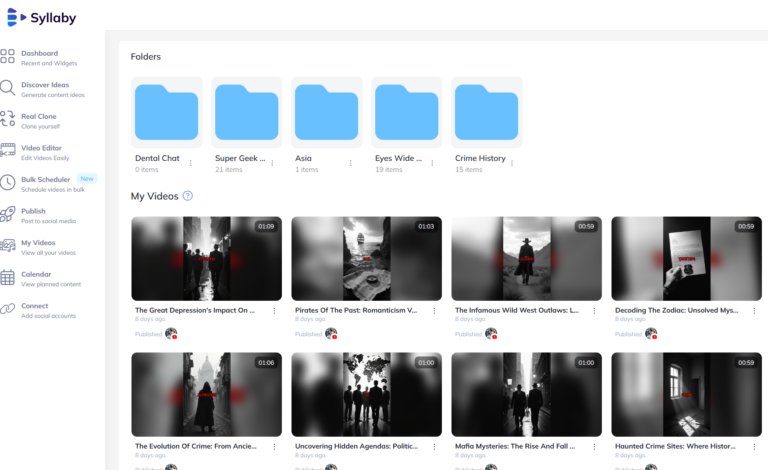
Task: Click the Discover Ideas magnifier icon
Action: point(7,89)
